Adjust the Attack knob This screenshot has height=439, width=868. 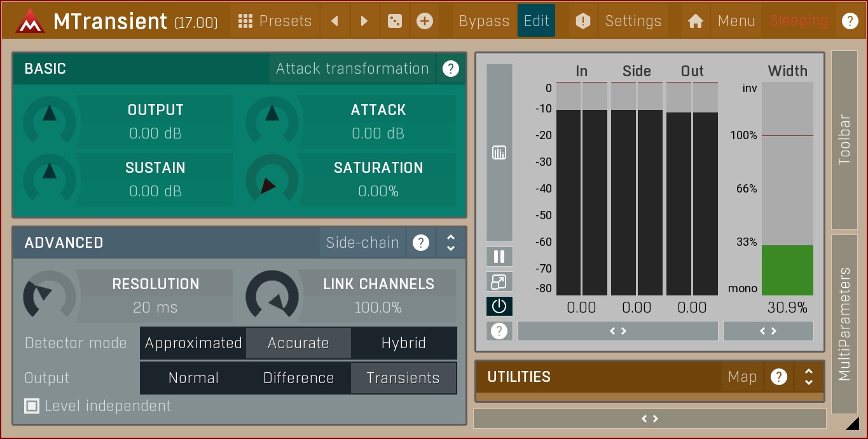(x=272, y=120)
